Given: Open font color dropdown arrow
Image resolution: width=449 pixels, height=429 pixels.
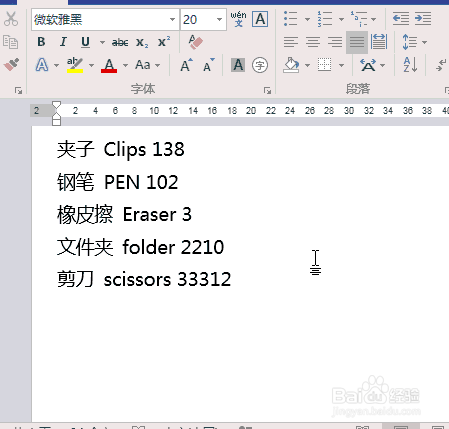Looking at the screenshot, I should pos(125,65).
